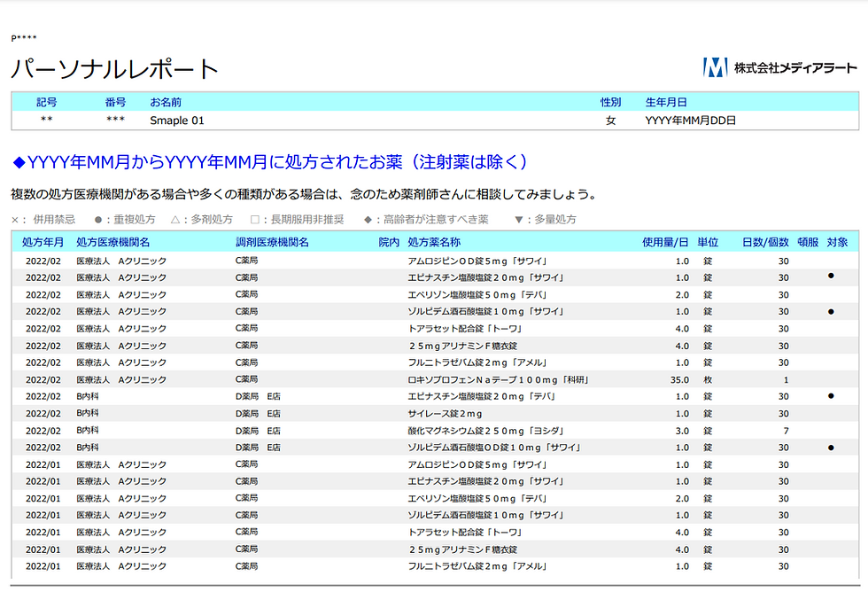Image resolution: width=868 pixels, height=592 pixels.
Task: Click the blue diamond before the section heading
Action: tap(19, 162)
